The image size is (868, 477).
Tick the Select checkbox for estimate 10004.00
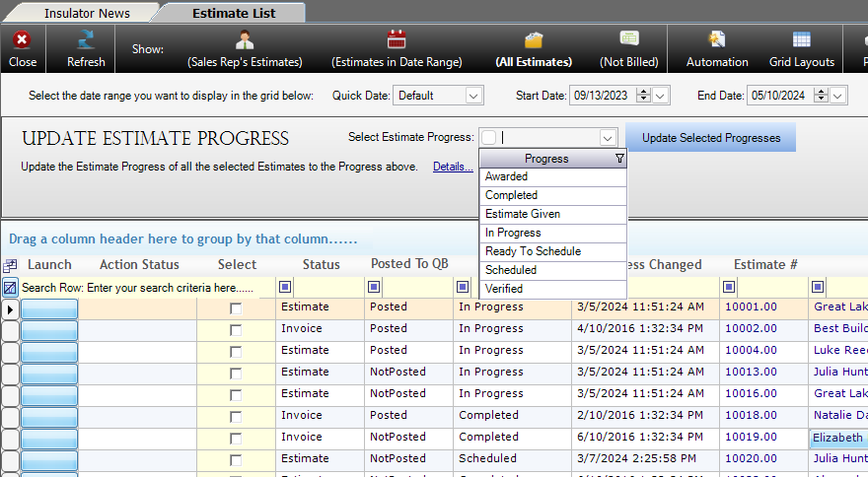pyautogui.click(x=236, y=352)
